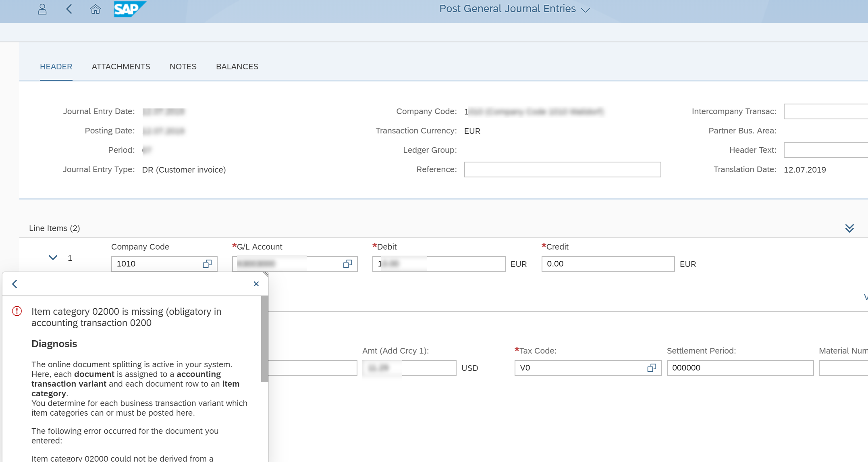The width and height of the screenshot is (868, 462).
Task: Click the Transaction Currency value EUR
Action: (472, 131)
